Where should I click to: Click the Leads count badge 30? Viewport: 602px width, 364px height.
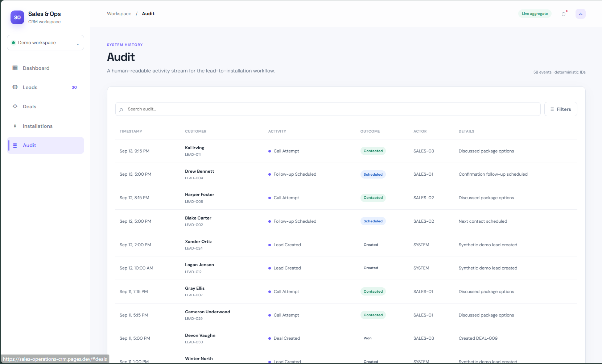(x=74, y=87)
